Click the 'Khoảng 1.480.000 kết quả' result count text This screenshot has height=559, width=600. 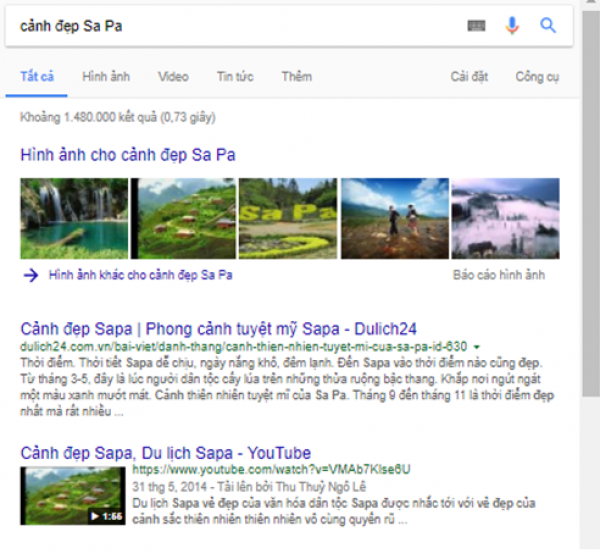pyautogui.click(x=118, y=117)
